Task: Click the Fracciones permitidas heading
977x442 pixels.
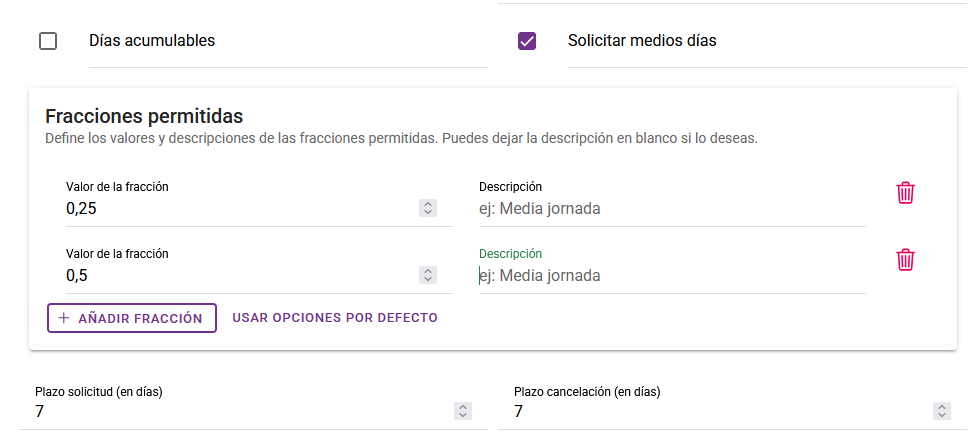Action: [x=144, y=117]
